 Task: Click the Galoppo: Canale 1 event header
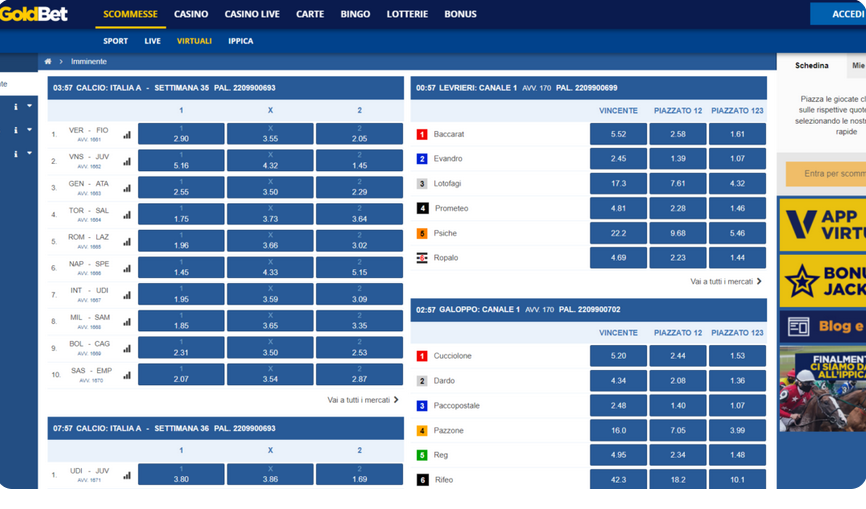coord(589,310)
